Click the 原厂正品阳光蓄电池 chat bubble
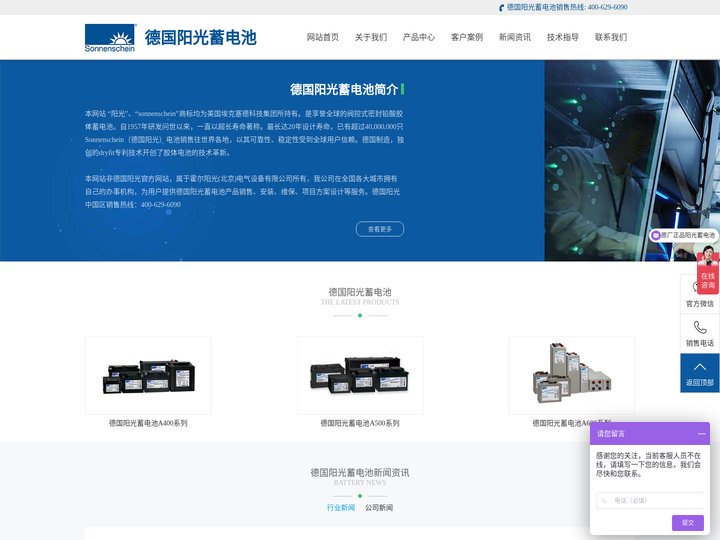The image size is (720, 540). click(x=684, y=235)
